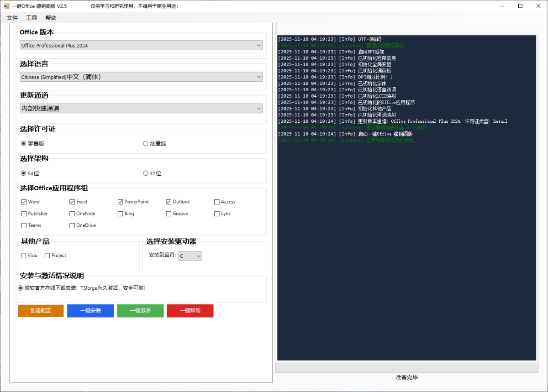Open the 帮助 menu
The width and height of the screenshot is (548, 392).
[x=51, y=17]
